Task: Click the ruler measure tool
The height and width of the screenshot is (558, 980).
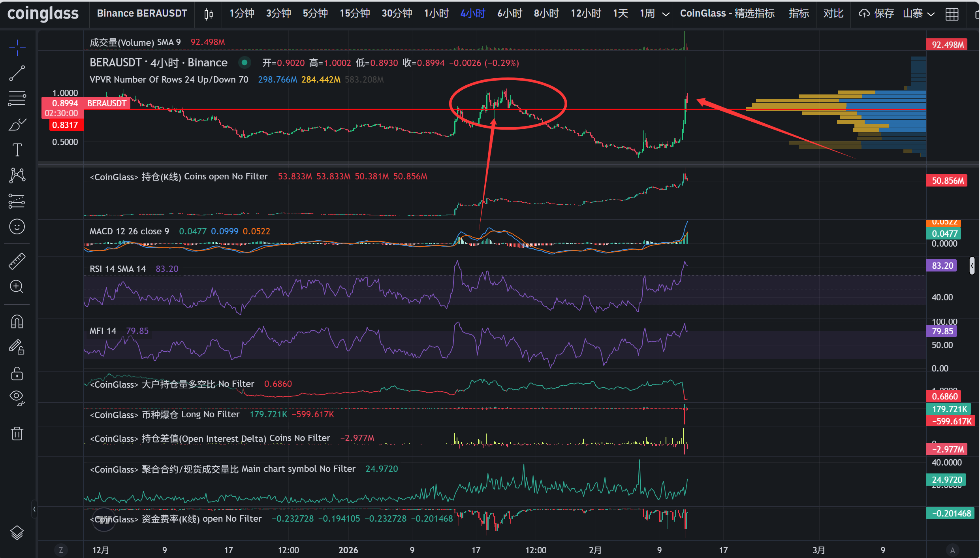Action: click(x=17, y=261)
